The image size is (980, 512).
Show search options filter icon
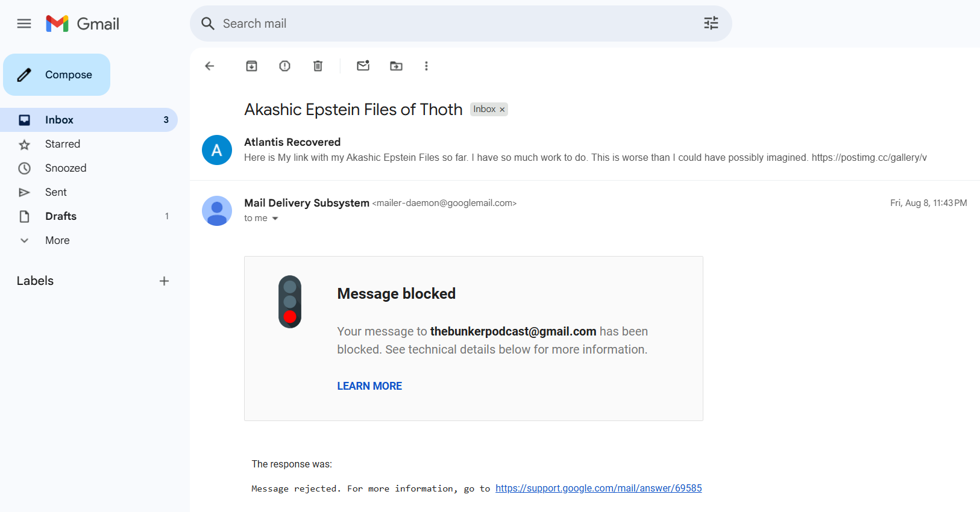[x=711, y=23]
